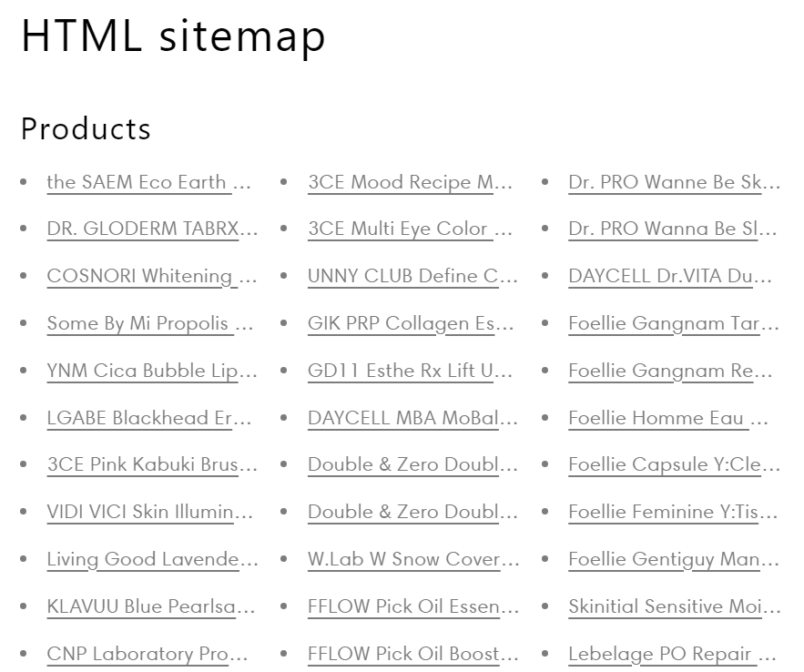The image size is (804, 672).
Task: Click DAYCELL MBA product link
Action: pyautogui.click(x=412, y=418)
